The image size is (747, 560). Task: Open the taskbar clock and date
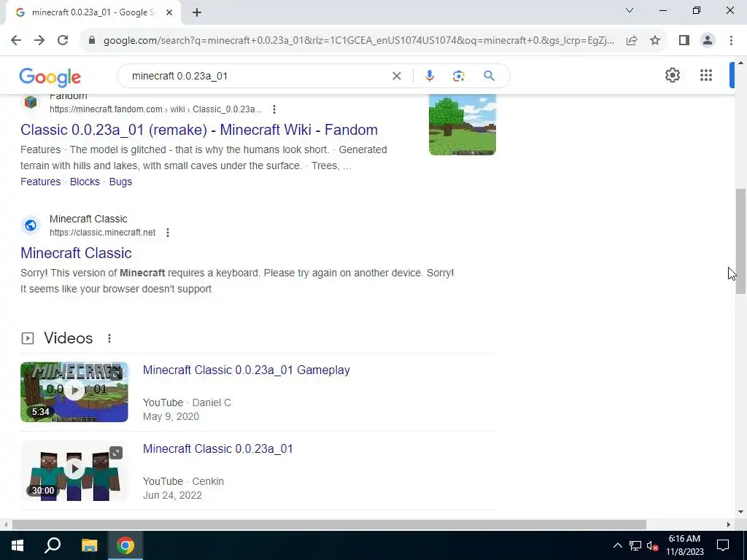coord(684,545)
